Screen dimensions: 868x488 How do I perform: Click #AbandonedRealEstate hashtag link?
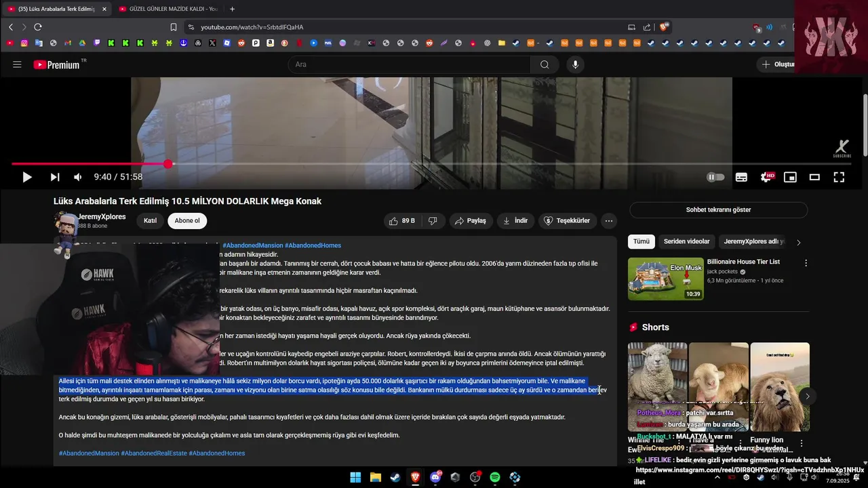coord(154,453)
